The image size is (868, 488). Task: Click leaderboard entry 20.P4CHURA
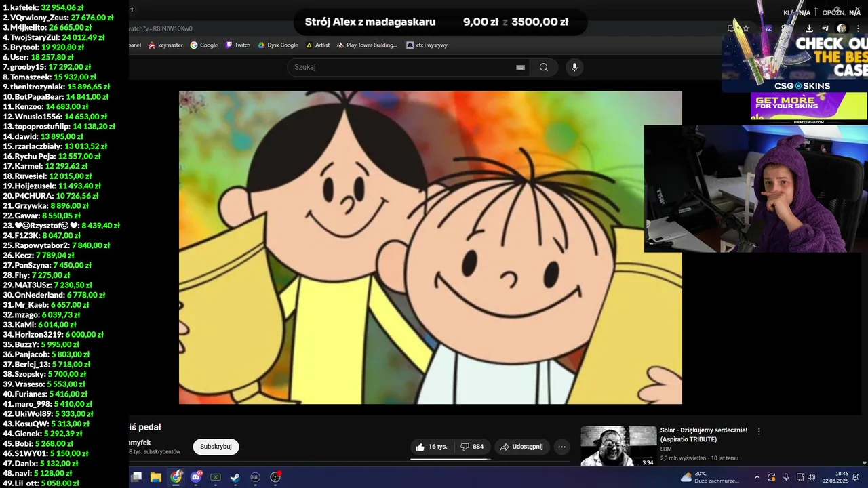click(x=52, y=196)
